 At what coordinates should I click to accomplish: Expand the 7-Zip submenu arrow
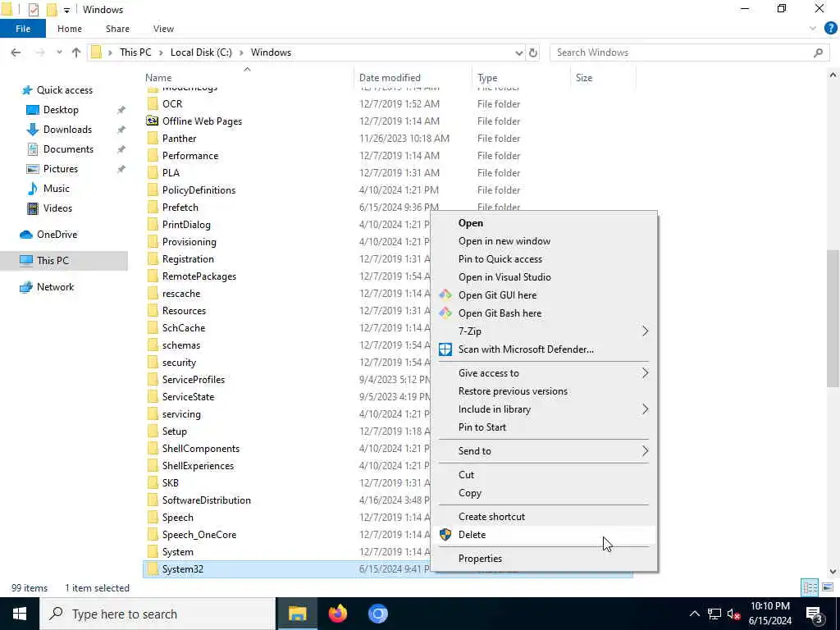click(645, 331)
